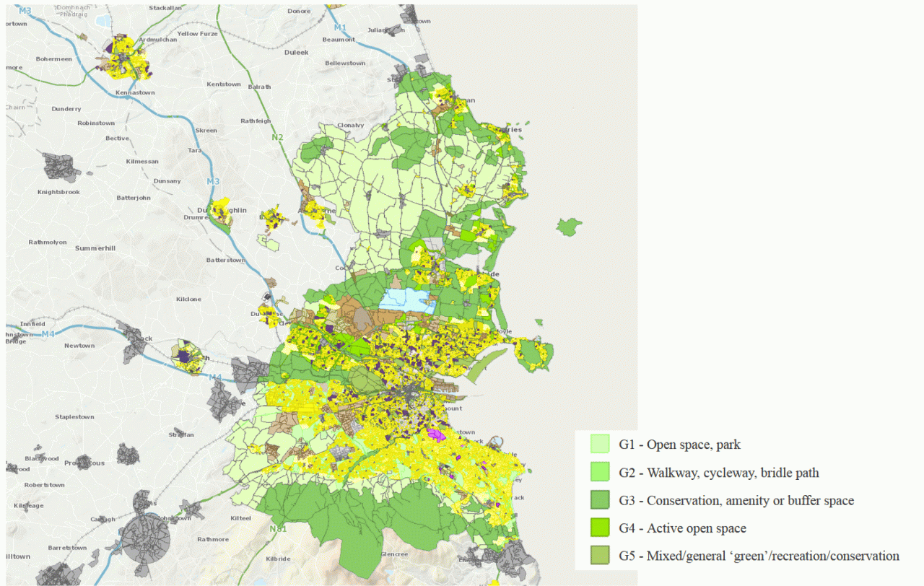
Task: Select the Batterstown map label
Action: (226, 260)
